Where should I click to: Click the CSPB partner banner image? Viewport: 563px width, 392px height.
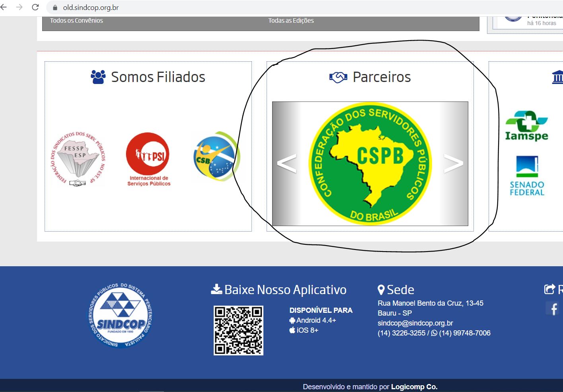[370, 164]
